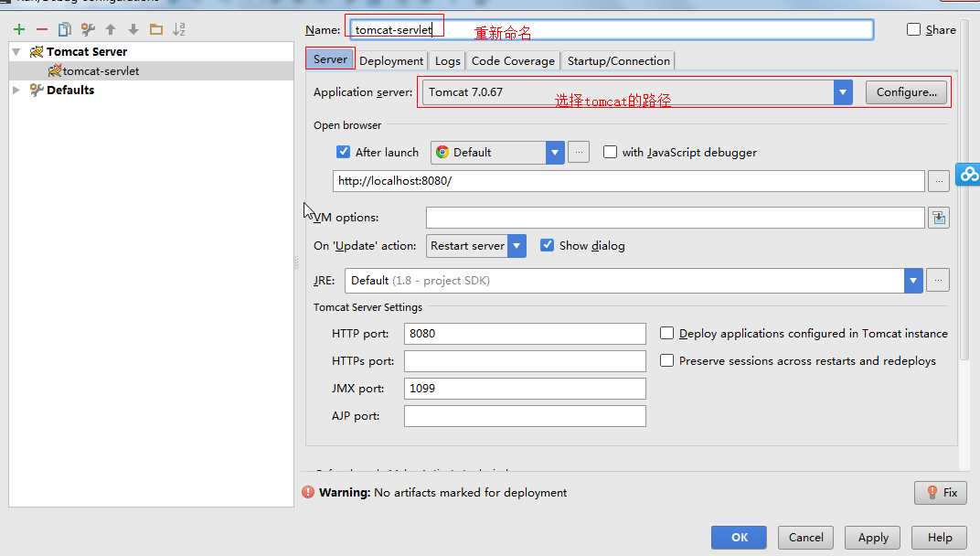
Task: Sort configurations alphabetically icon
Action: tap(179, 29)
